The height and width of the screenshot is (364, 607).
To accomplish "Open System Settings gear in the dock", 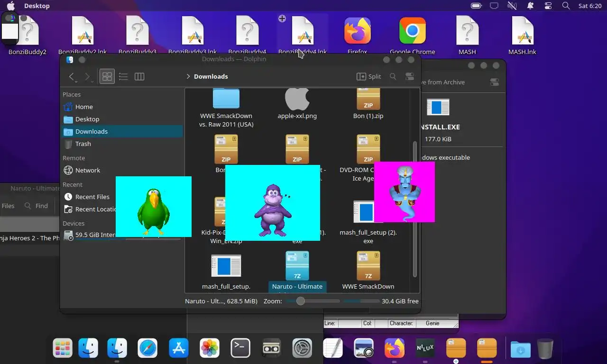I will [302, 348].
